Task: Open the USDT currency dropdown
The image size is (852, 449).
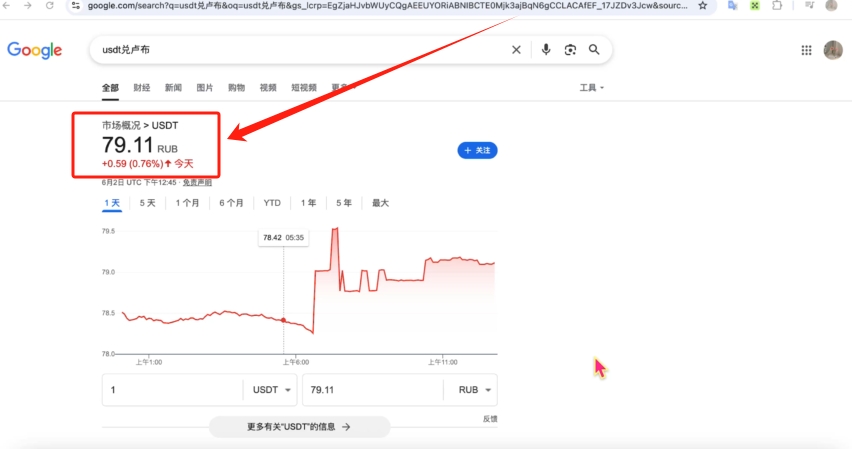Action: [271, 390]
